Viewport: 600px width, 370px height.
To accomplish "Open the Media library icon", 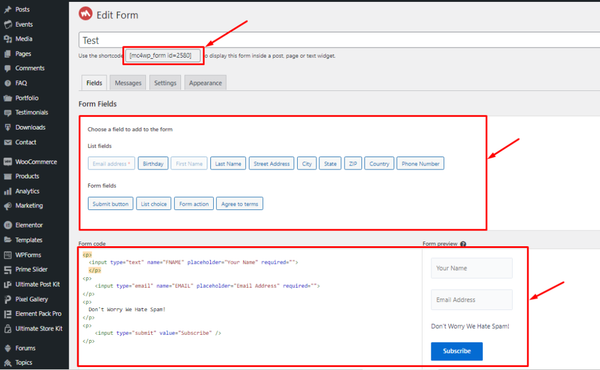I will pyautogui.click(x=8, y=39).
